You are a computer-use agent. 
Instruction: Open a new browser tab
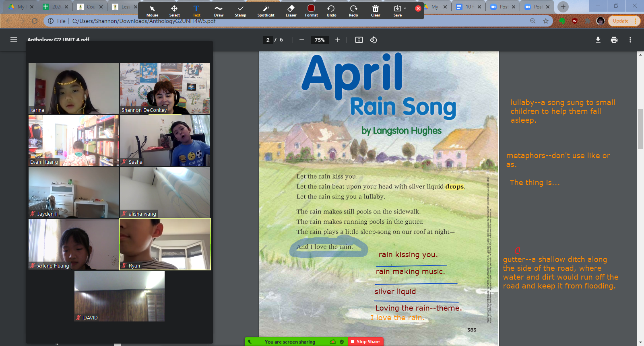[563, 7]
